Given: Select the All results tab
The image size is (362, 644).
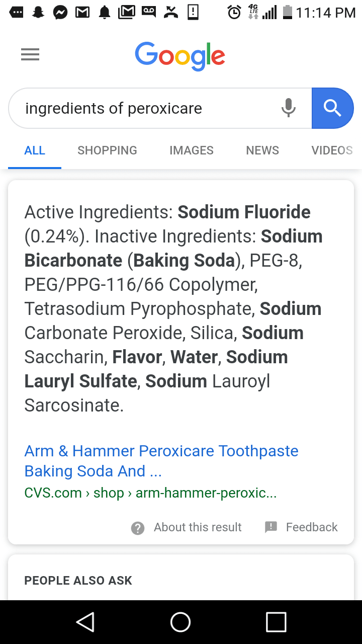Looking at the screenshot, I should point(35,150).
